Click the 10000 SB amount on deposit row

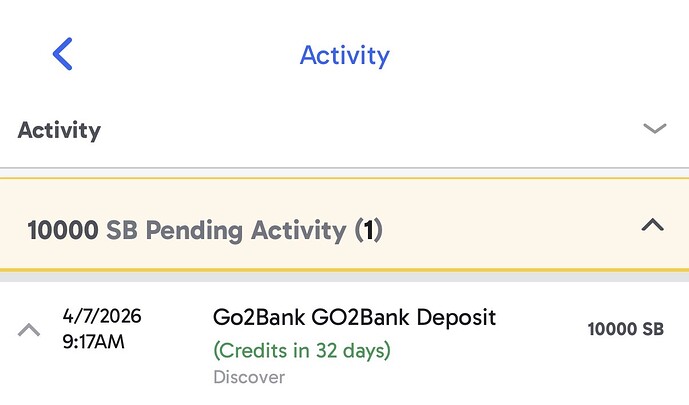click(625, 329)
